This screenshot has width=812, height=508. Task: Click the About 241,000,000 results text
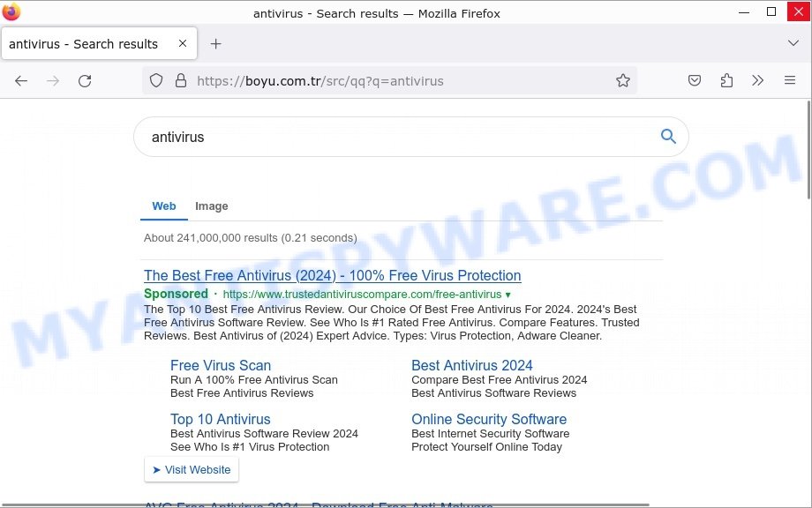pos(250,238)
